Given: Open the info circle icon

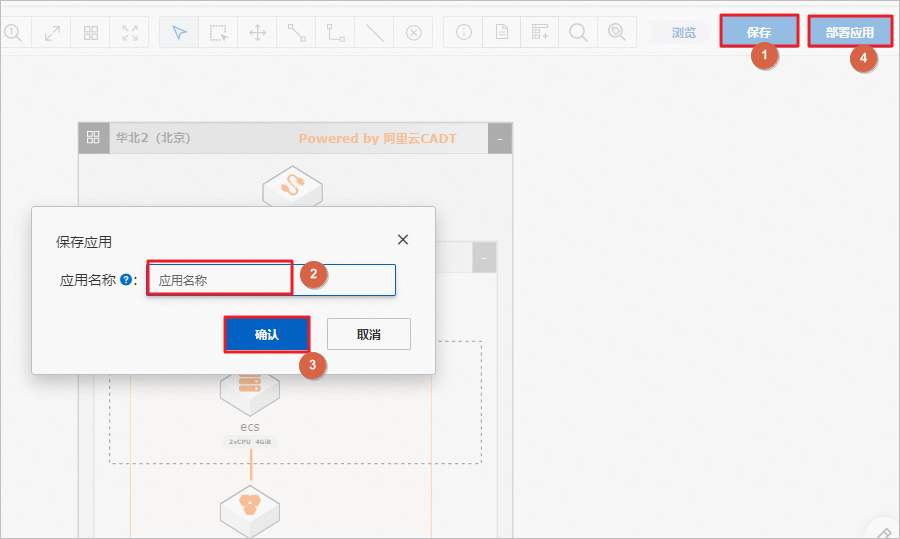Looking at the screenshot, I should (464, 33).
